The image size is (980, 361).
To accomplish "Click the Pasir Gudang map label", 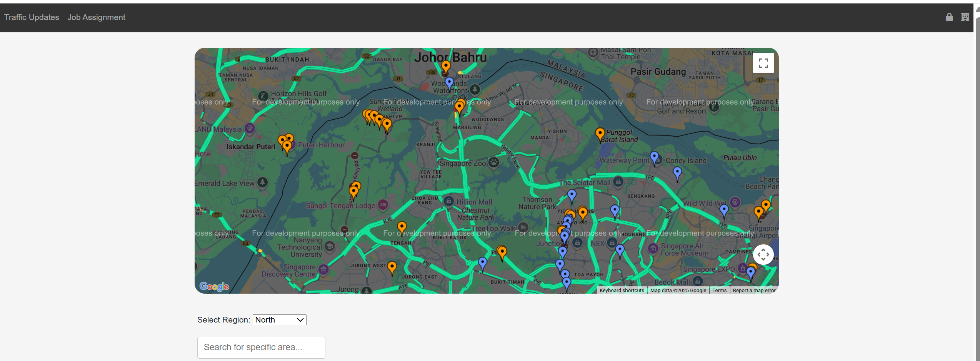I will click(658, 72).
